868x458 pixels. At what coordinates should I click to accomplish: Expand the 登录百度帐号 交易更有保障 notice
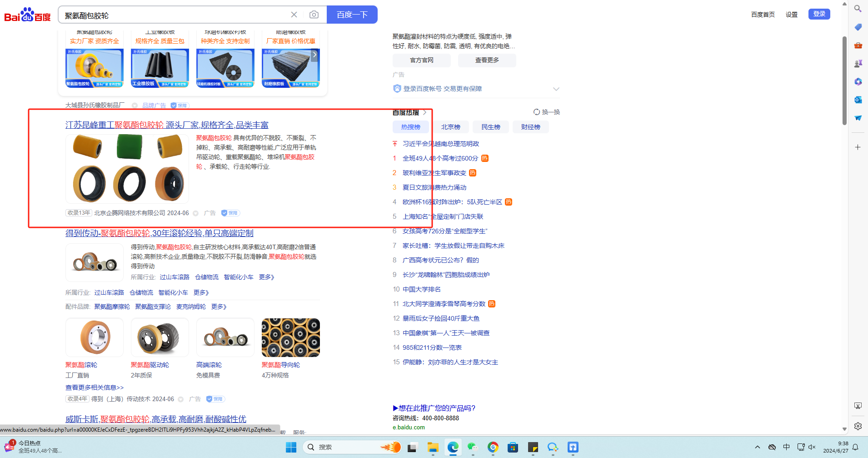tap(556, 89)
